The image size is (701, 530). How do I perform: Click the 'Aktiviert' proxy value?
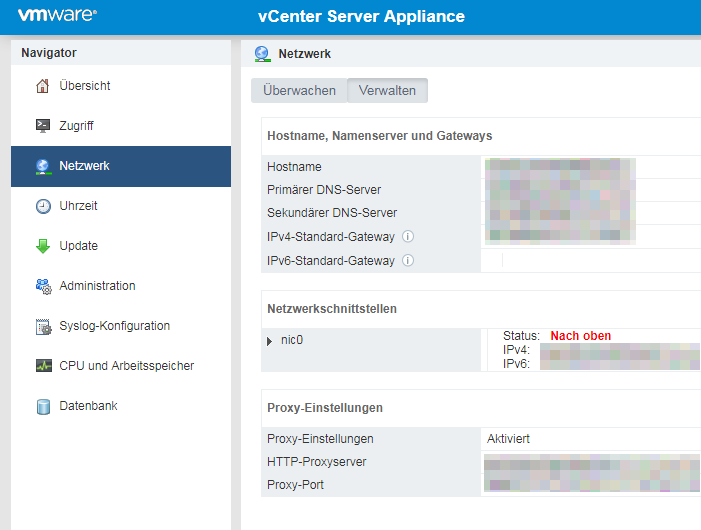point(508,439)
